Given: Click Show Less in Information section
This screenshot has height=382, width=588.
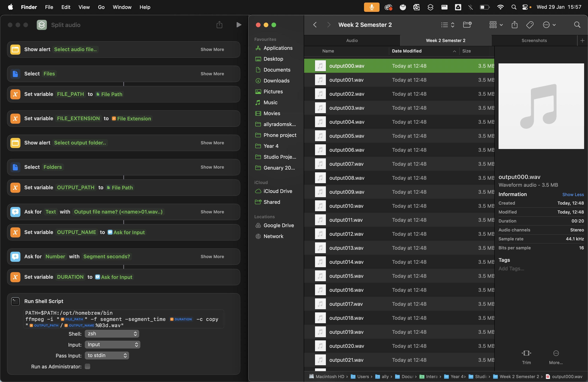Looking at the screenshot, I should tap(573, 195).
